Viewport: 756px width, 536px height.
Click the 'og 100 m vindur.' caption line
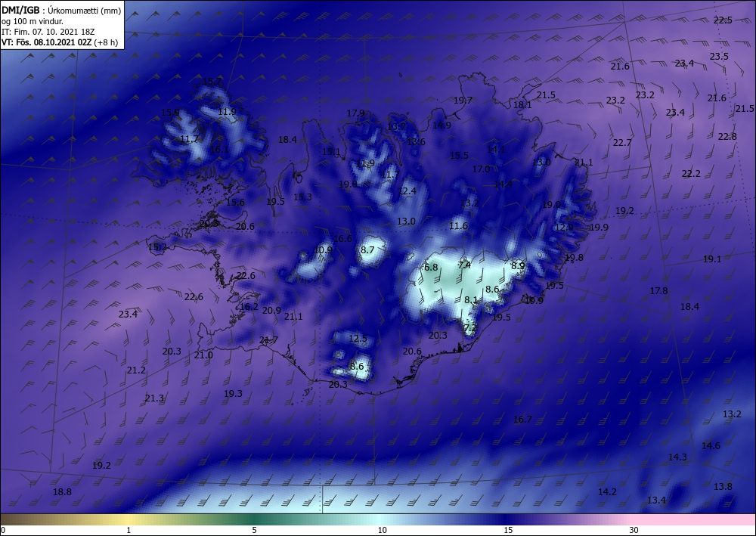(33, 21)
